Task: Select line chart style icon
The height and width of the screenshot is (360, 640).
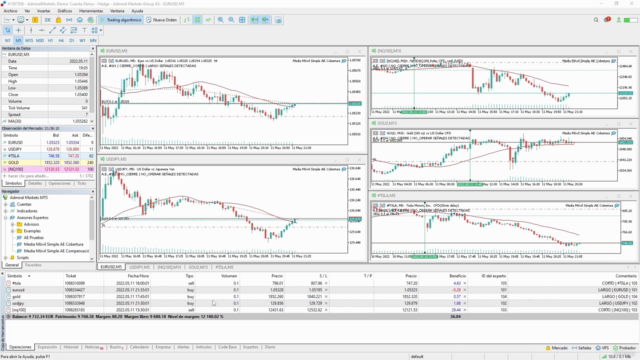Action: (x=208, y=20)
